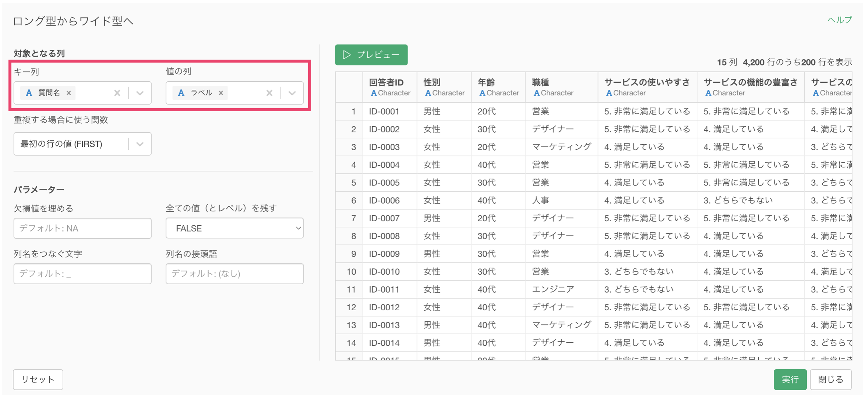The image size is (868, 399).
Task: Open the ヘルプ link
Action: 839,20
